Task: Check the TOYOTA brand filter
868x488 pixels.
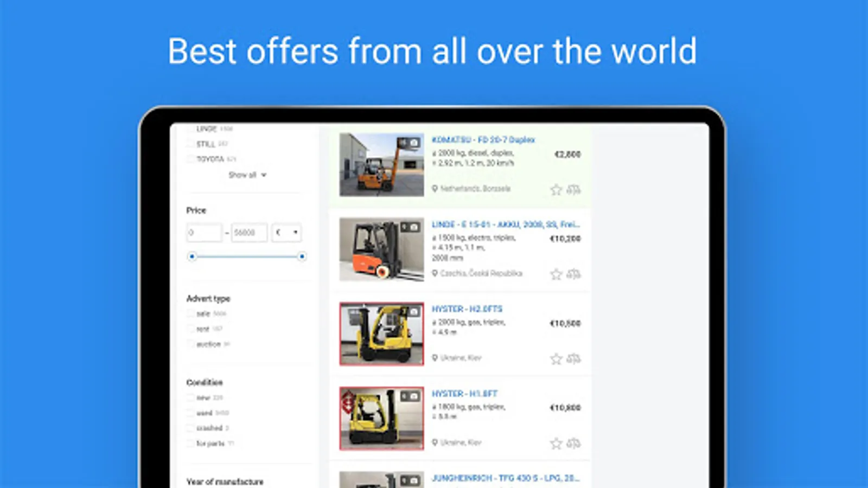Action: coord(190,159)
